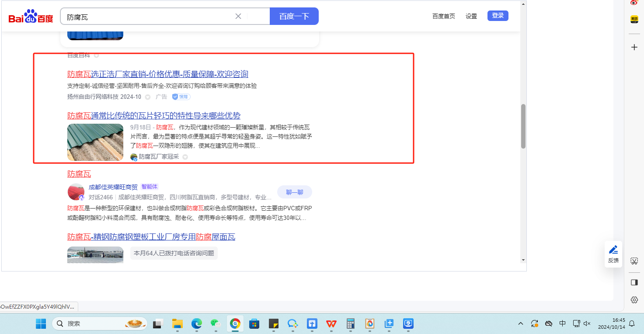This screenshot has width=644, height=334.
Task: Go to 百度首页 in top navigation
Action: (443, 16)
